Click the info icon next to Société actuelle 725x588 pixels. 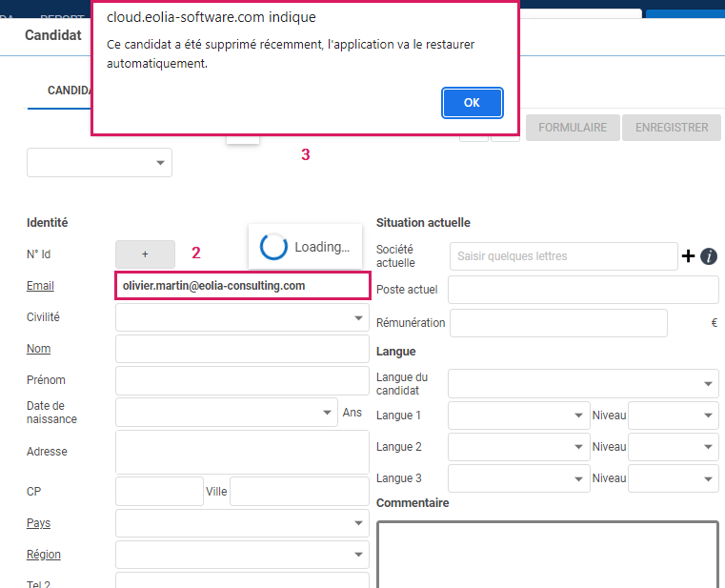708,256
